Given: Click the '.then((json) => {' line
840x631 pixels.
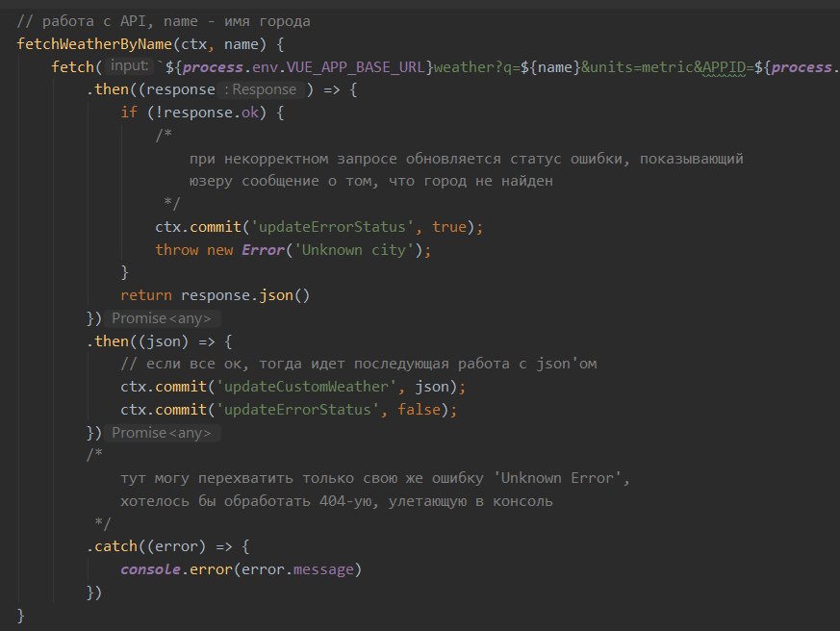Looking at the screenshot, I should (159, 341).
